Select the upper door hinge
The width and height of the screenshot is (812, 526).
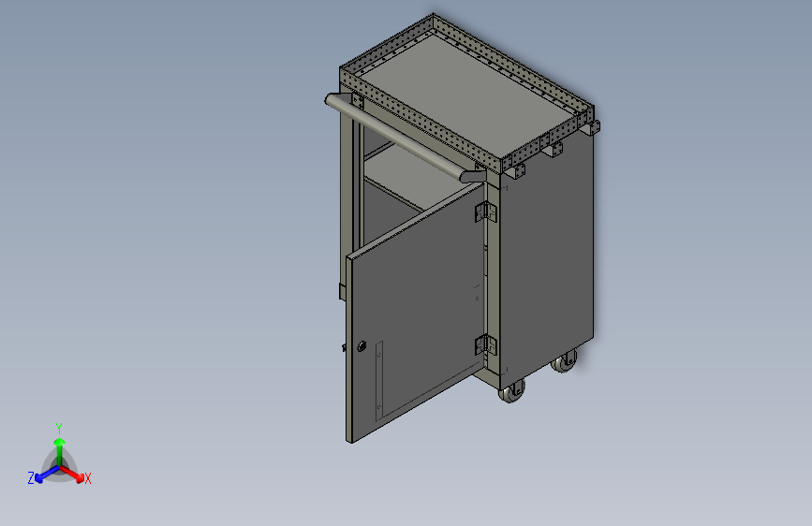click(x=485, y=212)
